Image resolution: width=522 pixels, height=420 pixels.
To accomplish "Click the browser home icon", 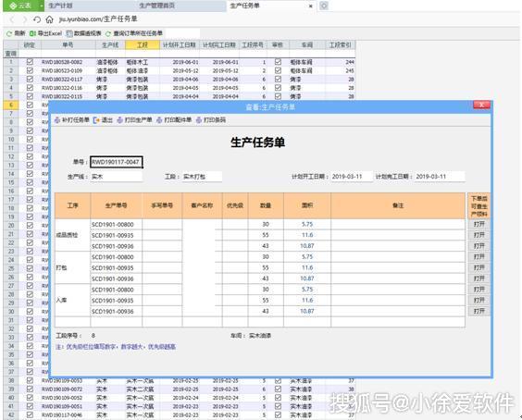I will tap(49, 19).
